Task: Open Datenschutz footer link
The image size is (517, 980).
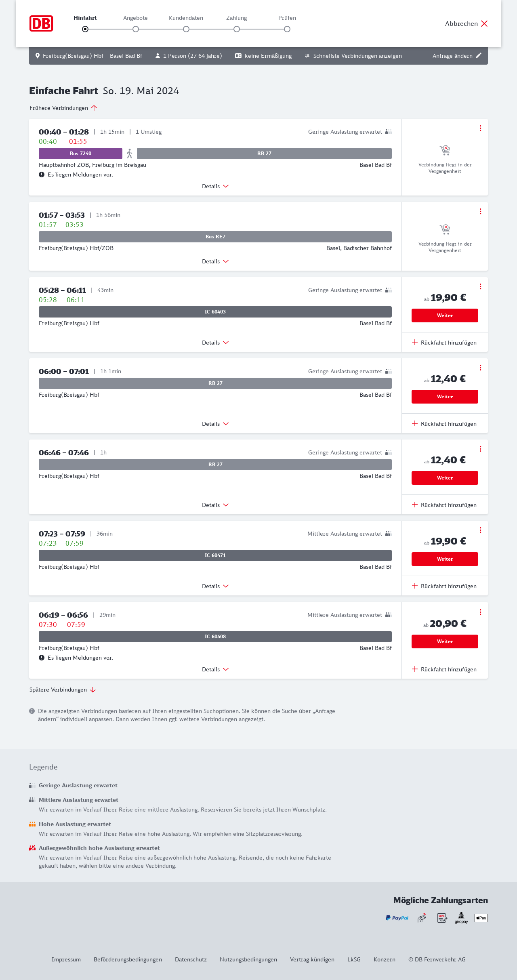Action: tap(191, 959)
